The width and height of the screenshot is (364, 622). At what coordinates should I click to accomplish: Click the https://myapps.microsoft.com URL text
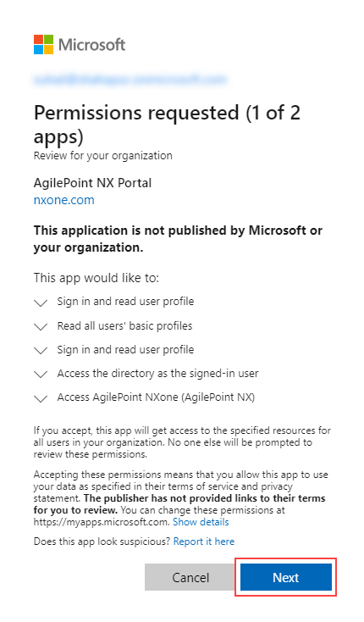102,522
